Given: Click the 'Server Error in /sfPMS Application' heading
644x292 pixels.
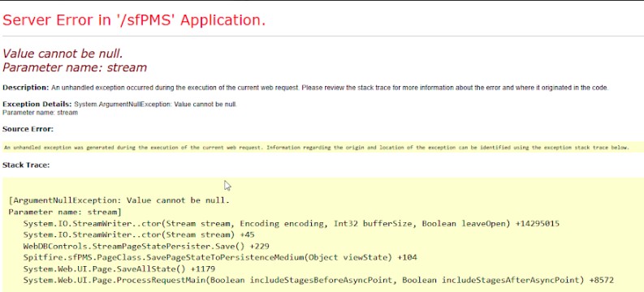Looking at the screenshot, I should tap(134, 20).
